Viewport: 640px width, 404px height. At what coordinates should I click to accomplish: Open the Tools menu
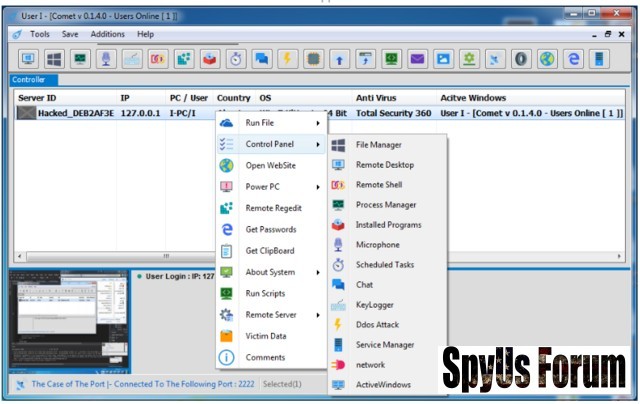pyautogui.click(x=40, y=34)
